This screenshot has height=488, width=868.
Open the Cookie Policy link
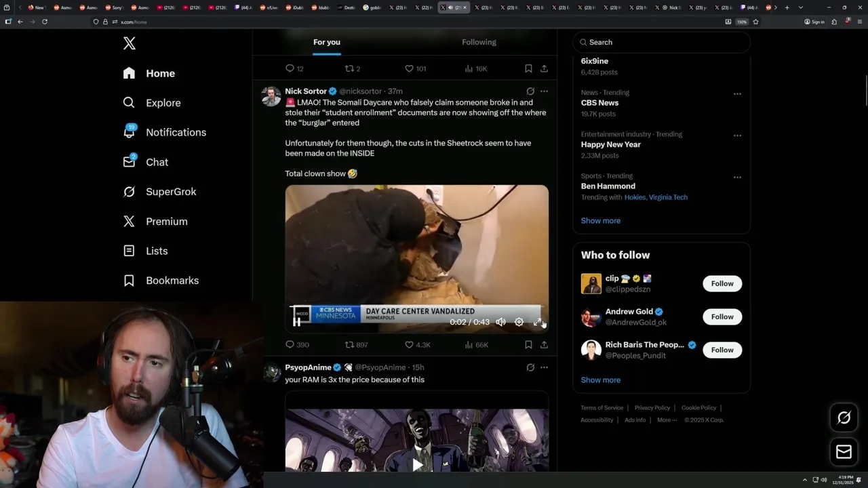(698, 407)
